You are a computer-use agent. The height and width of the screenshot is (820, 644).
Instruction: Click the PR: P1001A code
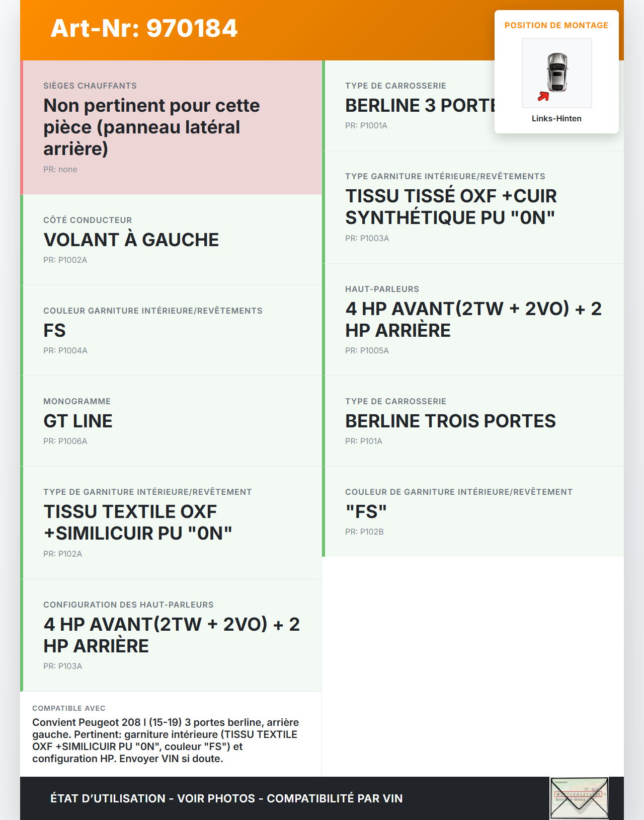coord(366,126)
